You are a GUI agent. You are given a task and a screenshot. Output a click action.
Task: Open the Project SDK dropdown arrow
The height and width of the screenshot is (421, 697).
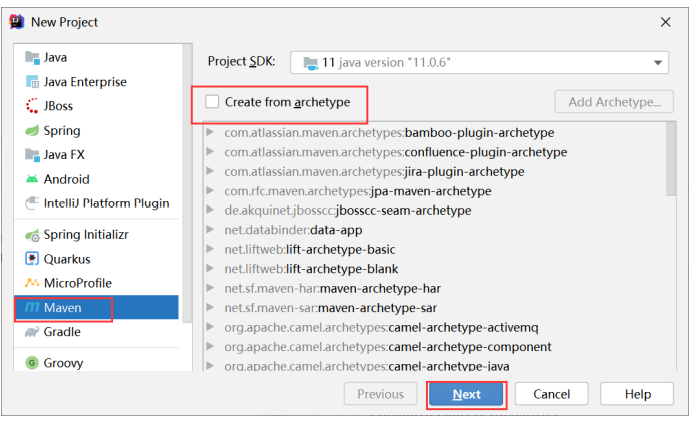click(658, 63)
